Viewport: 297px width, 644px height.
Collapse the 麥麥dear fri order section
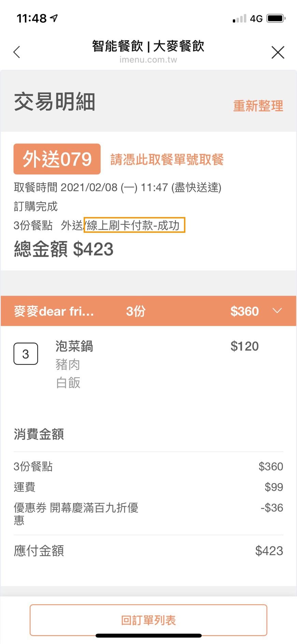277,311
